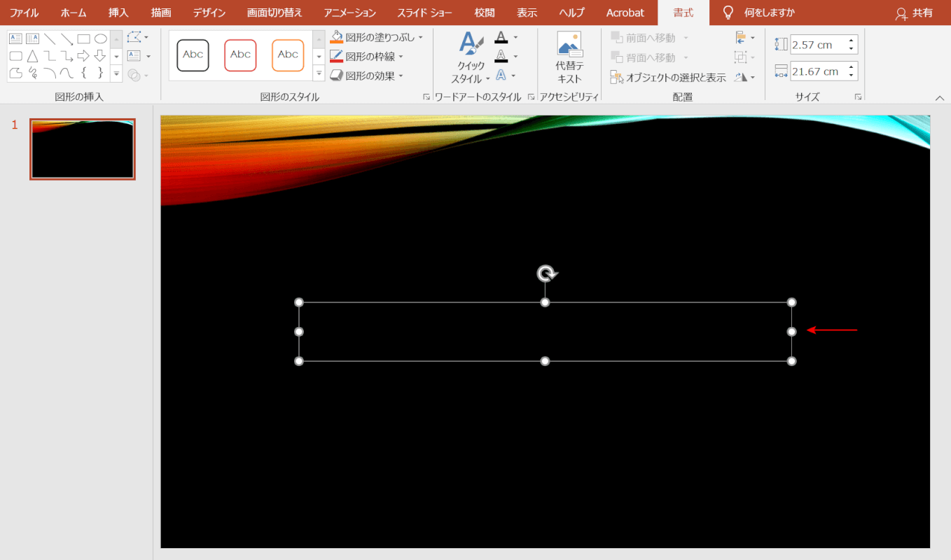This screenshot has width=951, height=560.
Task: Click the 共有 share button
Action: click(914, 13)
